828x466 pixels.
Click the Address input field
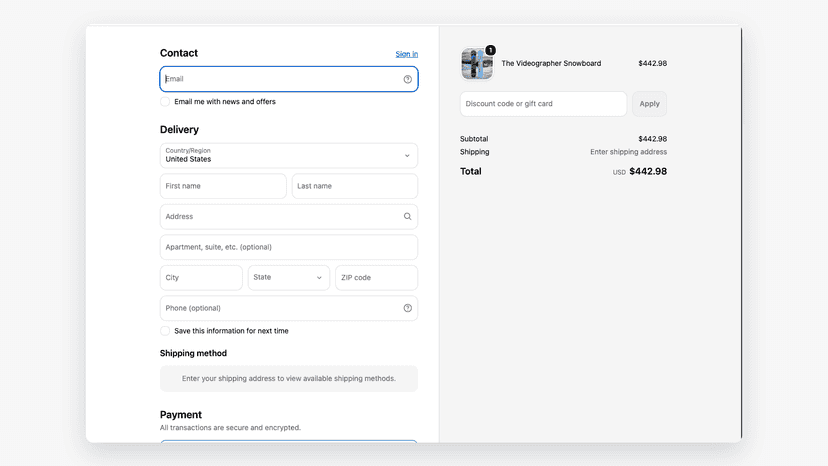coord(289,217)
